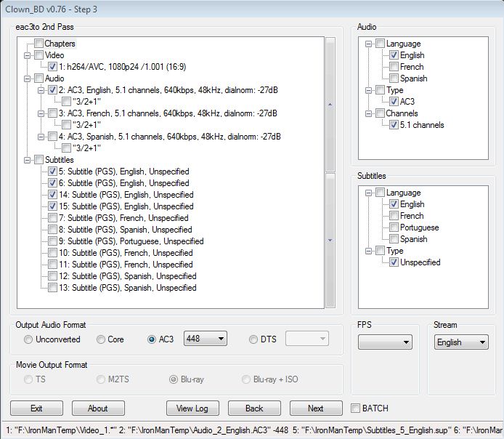The image size is (504, 439).
Task: Collapse audio track 4 Spanish node
Action: click(x=41, y=137)
